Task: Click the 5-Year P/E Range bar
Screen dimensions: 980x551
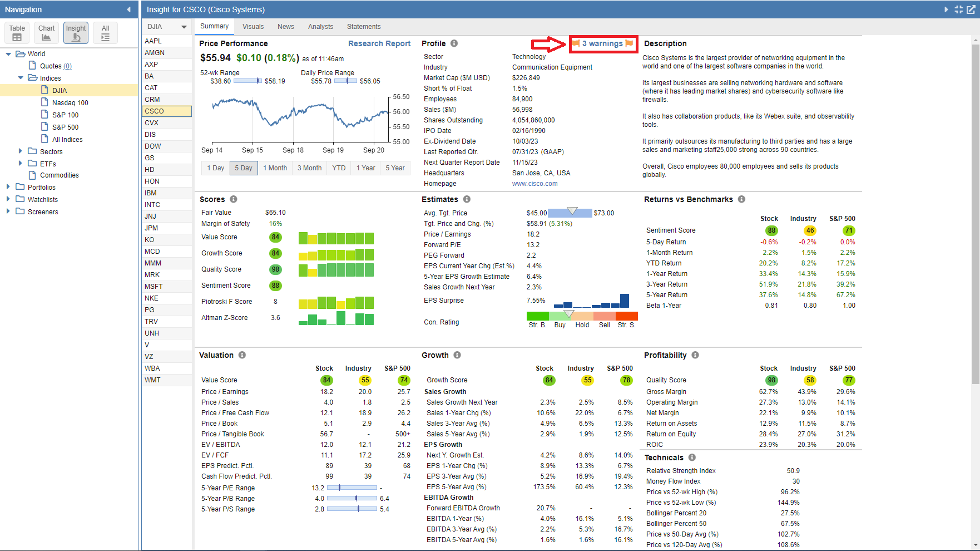Action: click(352, 488)
